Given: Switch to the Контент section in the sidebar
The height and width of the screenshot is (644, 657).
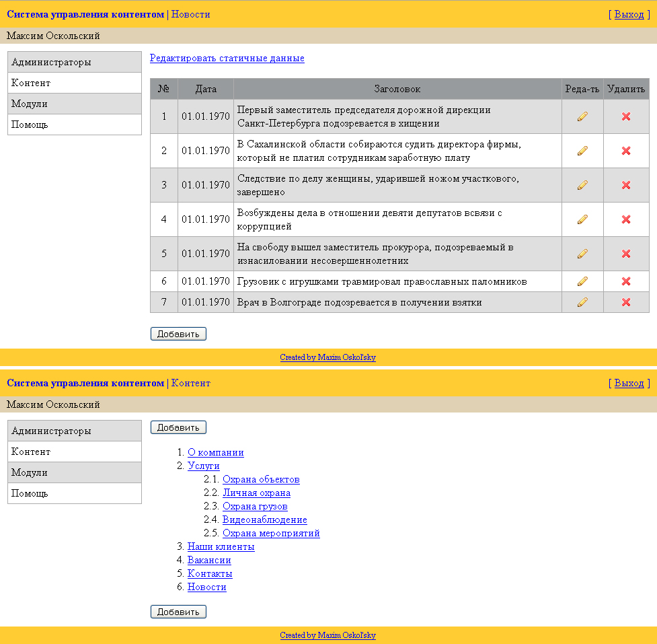Looking at the screenshot, I should pos(31,83).
